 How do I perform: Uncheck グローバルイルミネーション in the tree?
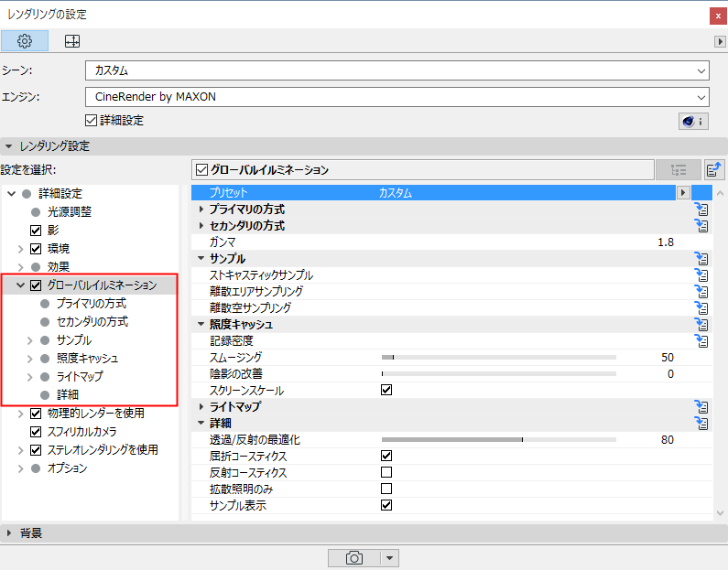point(36,285)
